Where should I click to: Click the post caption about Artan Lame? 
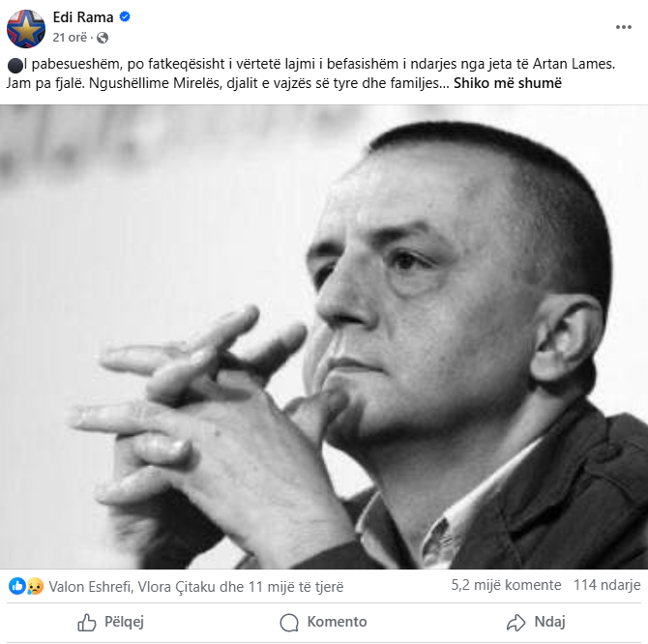(290, 64)
